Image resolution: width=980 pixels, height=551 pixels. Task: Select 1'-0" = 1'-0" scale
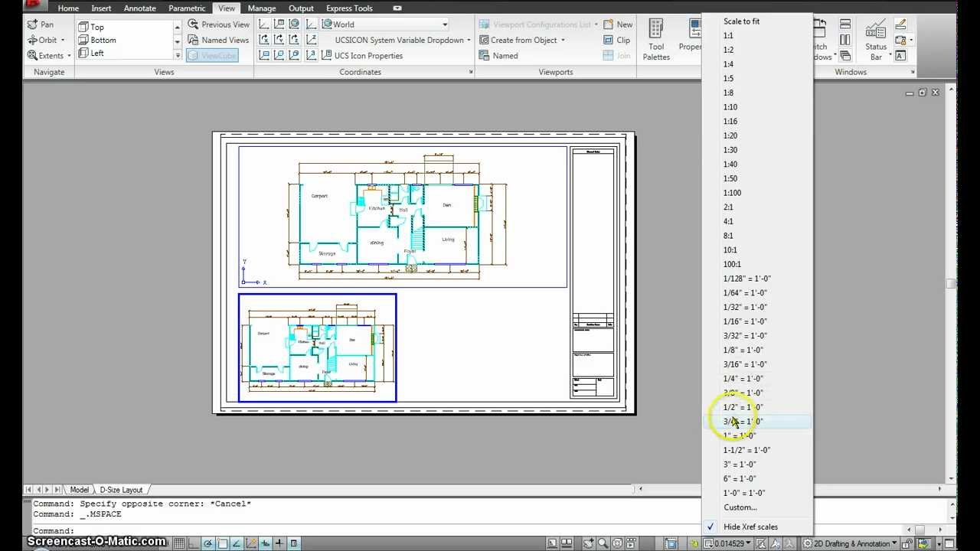pos(757,493)
